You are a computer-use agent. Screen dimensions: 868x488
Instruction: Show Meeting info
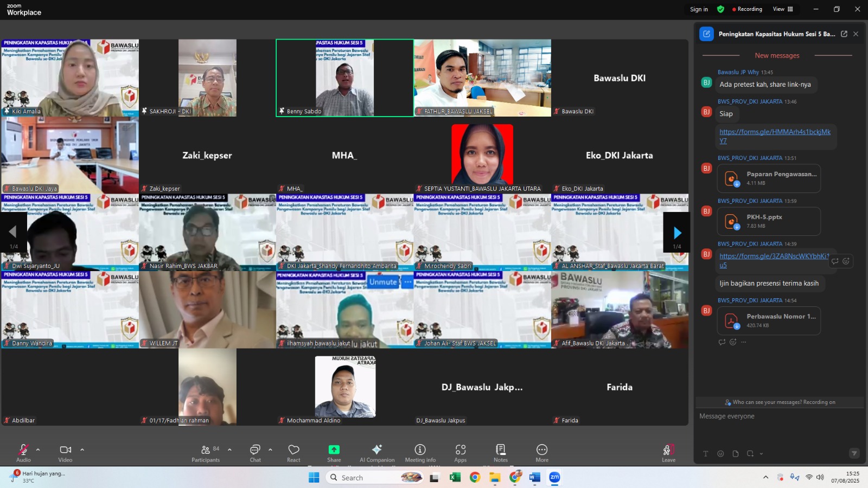point(420,453)
